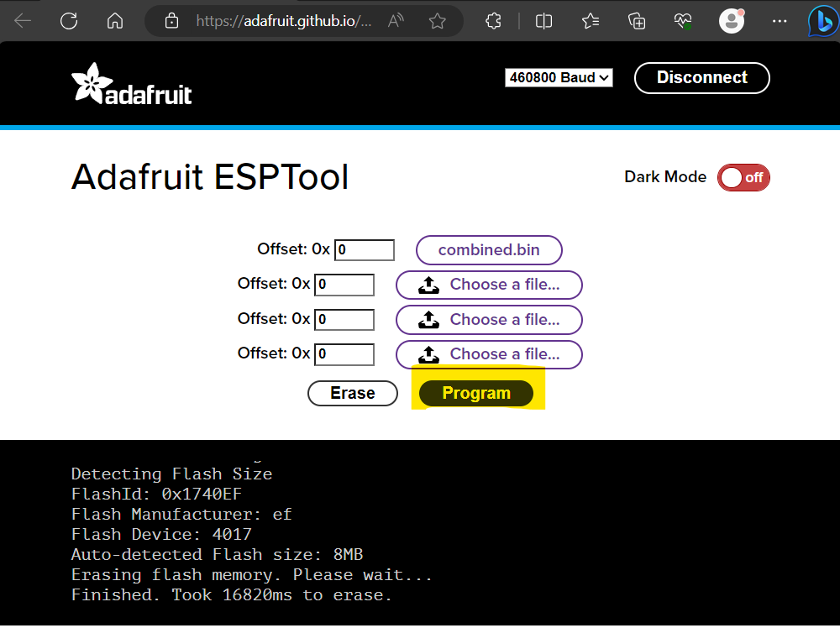Focus the fourth row offset input field
The width and height of the screenshot is (840, 628).
[344, 354]
